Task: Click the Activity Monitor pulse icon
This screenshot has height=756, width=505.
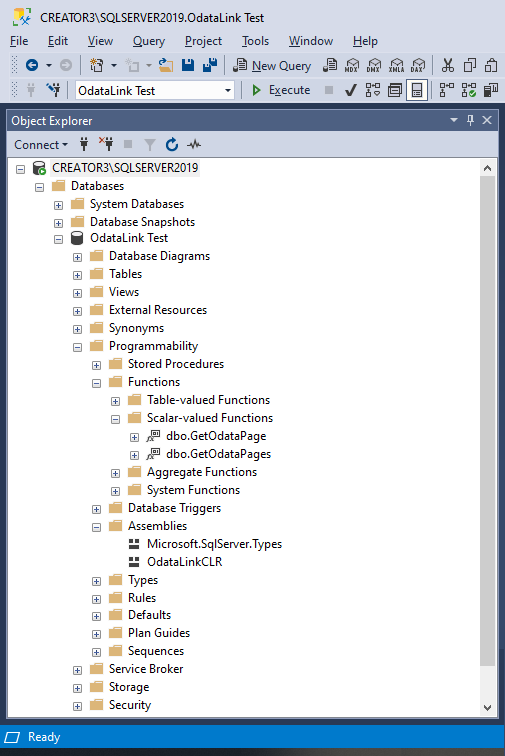Action: pyautogui.click(x=194, y=144)
